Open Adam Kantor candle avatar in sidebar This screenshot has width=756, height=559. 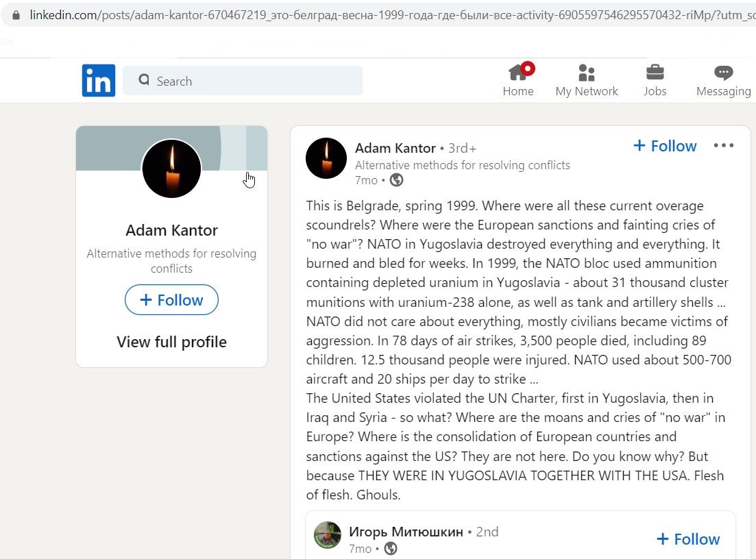171,169
